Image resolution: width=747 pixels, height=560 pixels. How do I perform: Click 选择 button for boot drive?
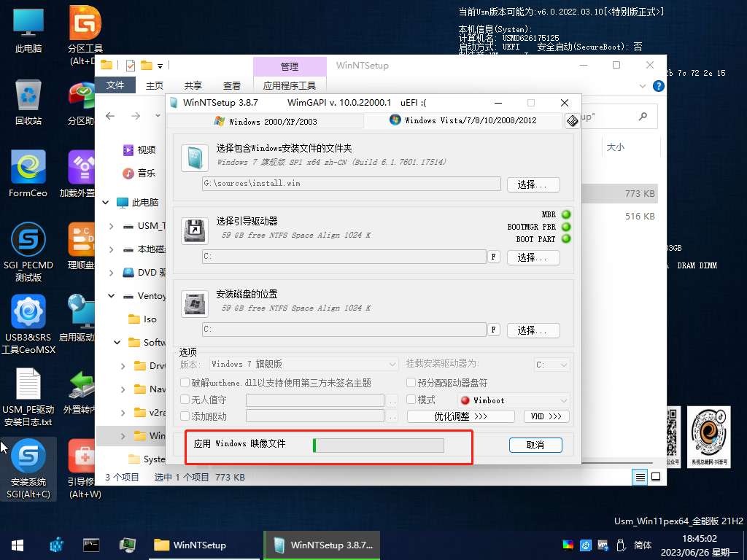click(533, 257)
